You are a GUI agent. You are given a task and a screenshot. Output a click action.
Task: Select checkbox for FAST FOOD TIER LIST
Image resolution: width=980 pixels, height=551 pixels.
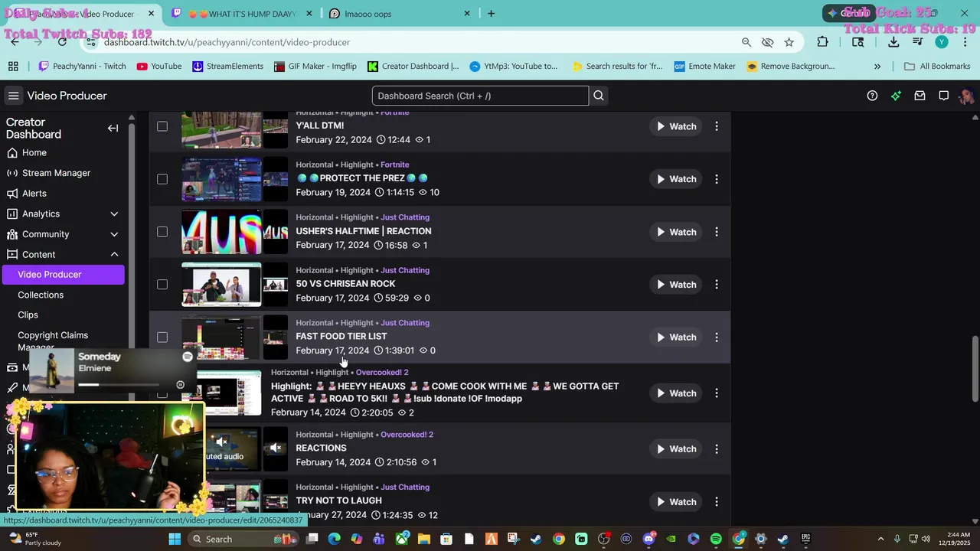[x=162, y=337]
